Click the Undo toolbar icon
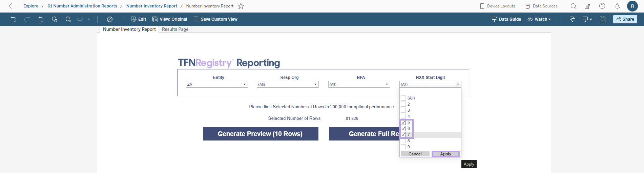 tap(14, 19)
